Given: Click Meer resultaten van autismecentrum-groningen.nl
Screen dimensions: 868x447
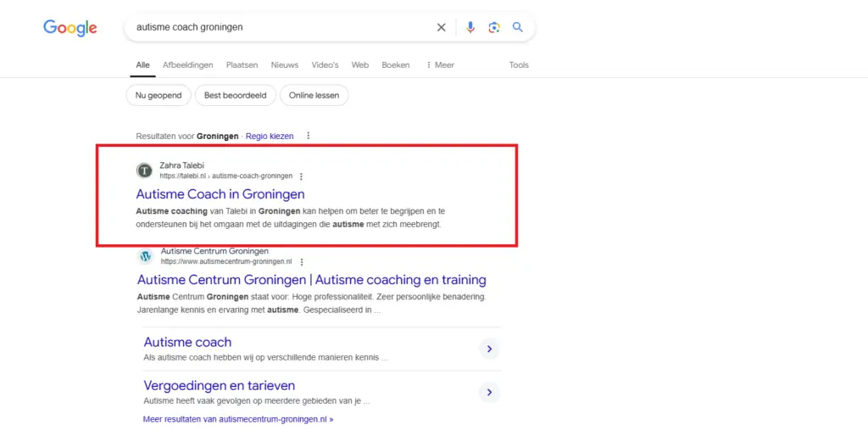Looking at the screenshot, I should 238,419.
